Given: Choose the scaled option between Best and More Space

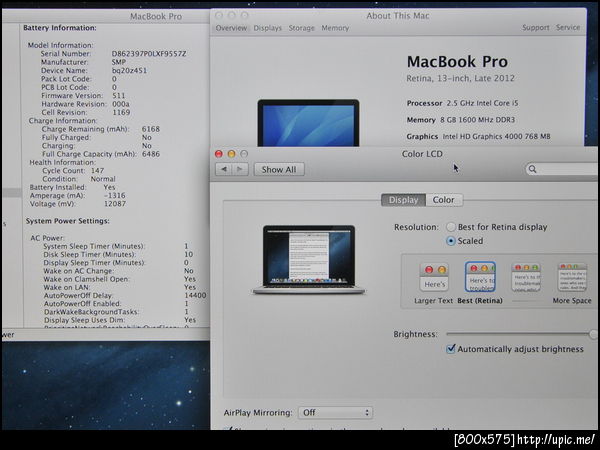Looking at the screenshot, I should [x=526, y=277].
